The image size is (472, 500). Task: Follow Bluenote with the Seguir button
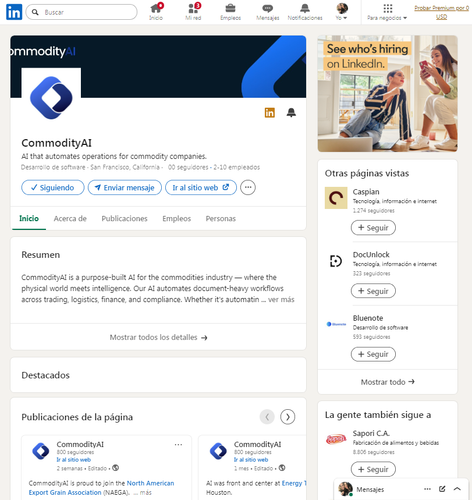point(373,354)
